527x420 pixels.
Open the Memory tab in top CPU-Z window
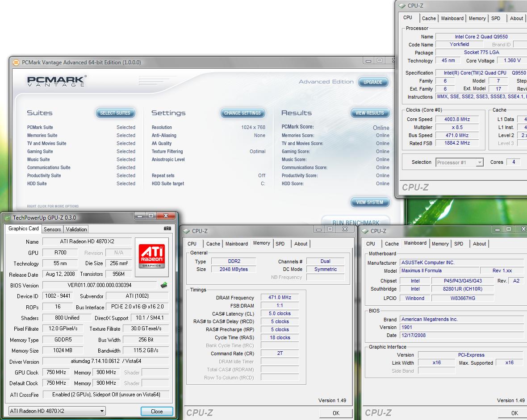[477, 18]
